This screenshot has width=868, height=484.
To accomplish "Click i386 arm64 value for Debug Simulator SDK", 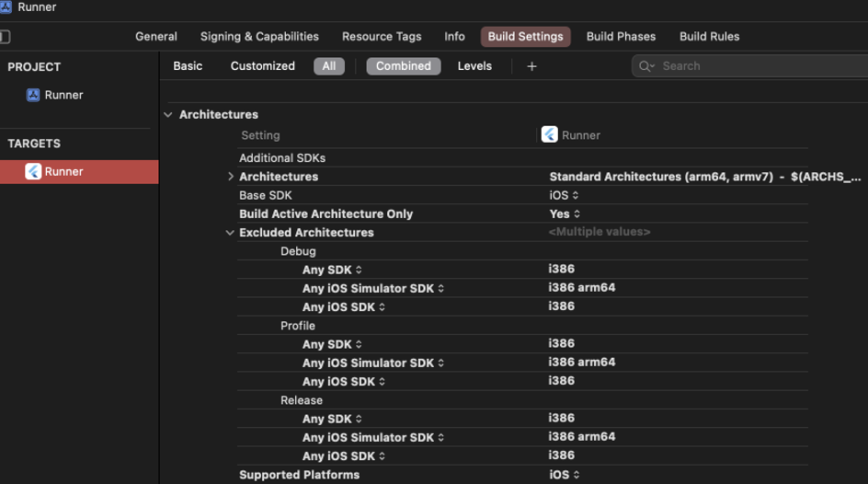I will pos(582,287).
